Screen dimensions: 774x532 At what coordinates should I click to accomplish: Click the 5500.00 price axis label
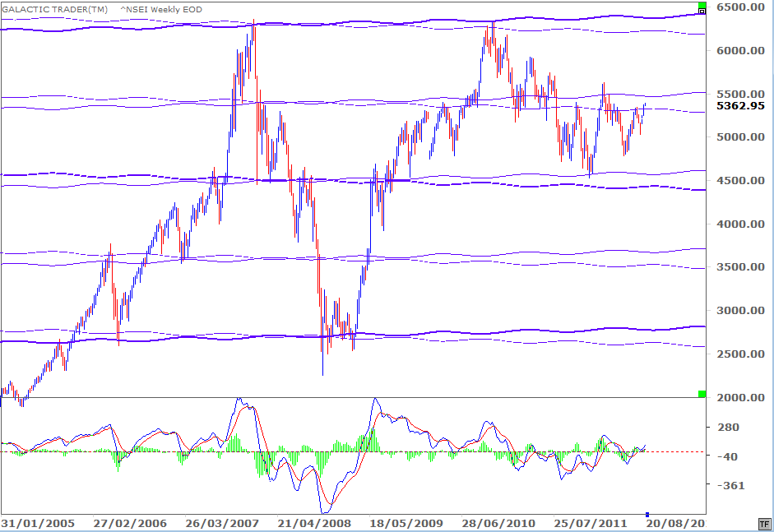(x=740, y=94)
